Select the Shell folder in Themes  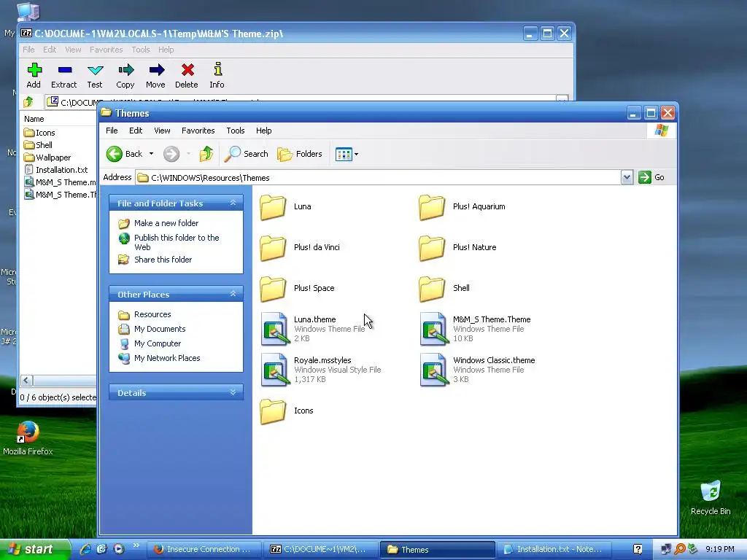coord(444,289)
